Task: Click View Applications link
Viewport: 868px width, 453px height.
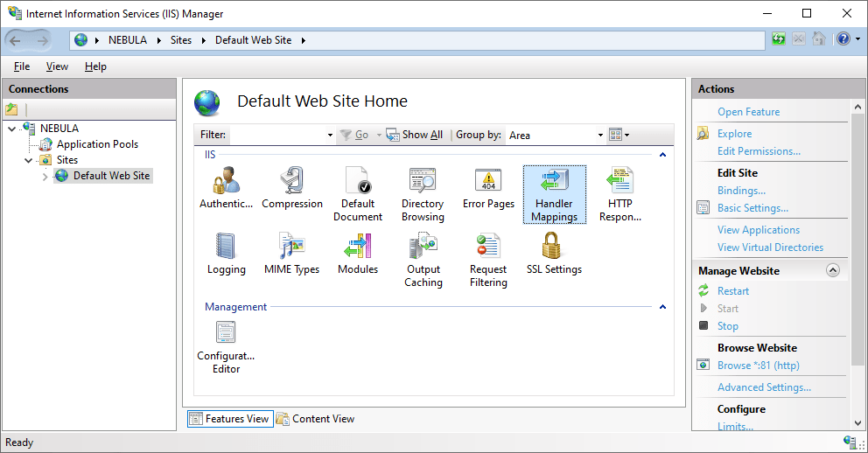Action: (x=759, y=229)
